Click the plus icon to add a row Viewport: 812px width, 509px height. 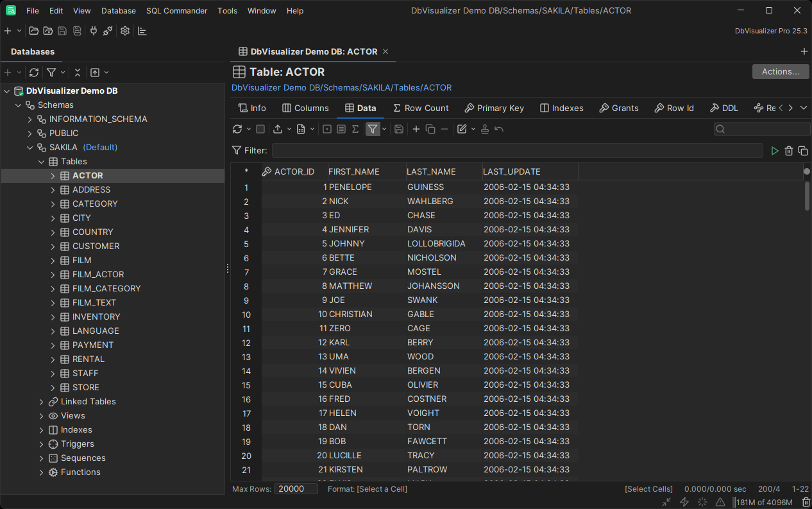point(416,129)
